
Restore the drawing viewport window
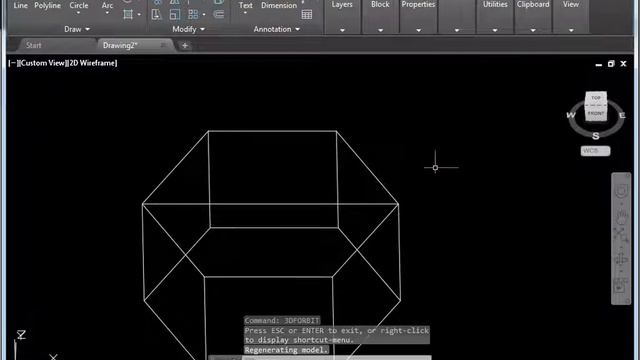tap(611, 64)
